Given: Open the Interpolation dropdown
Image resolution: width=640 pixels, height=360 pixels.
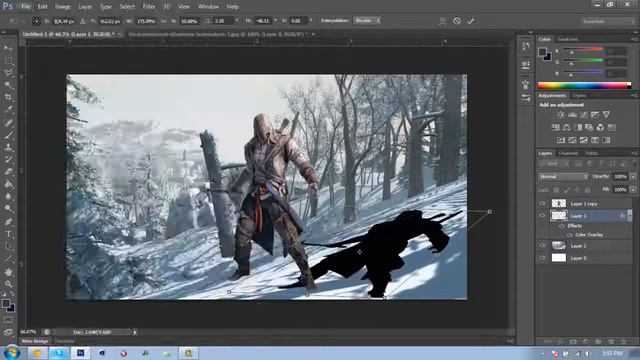Looking at the screenshot, I should (x=367, y=20).
